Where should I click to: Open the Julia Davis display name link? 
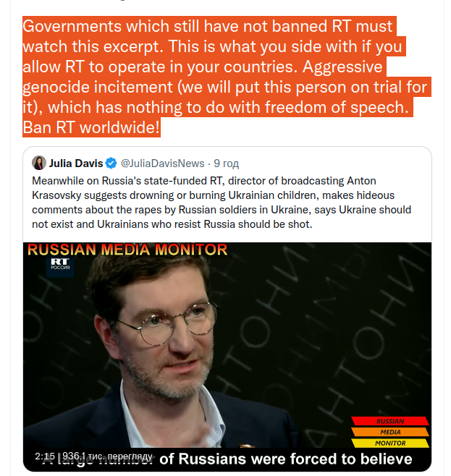coord(76,163)
